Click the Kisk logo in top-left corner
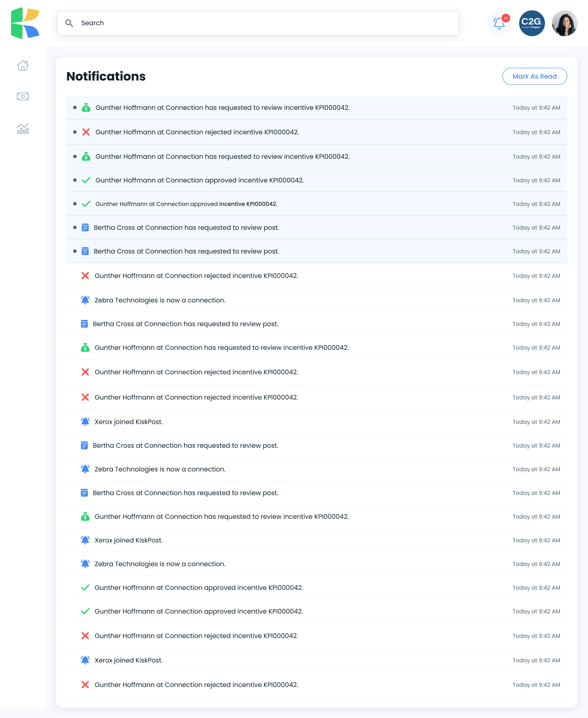The height and width of the screenshot is (718, 588). coord(25,23)
